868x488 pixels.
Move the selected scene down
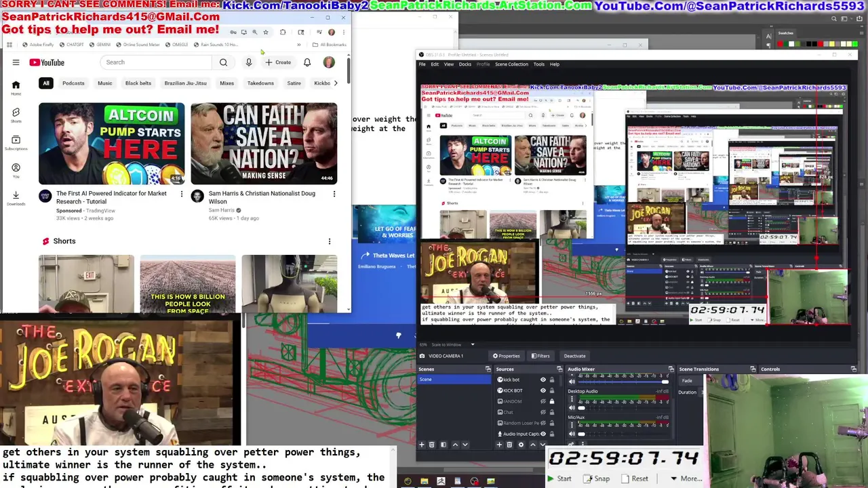click(465, 445)
